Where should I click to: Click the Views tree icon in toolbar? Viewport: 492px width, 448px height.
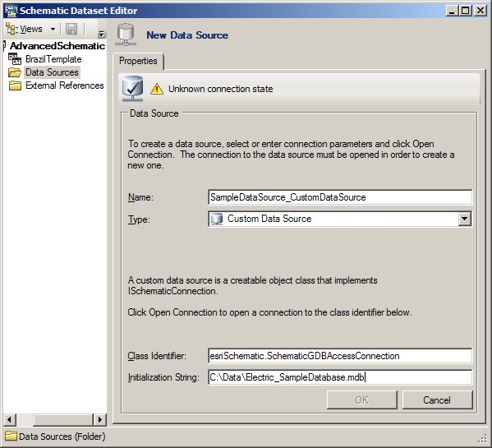(x=12, y=30)
